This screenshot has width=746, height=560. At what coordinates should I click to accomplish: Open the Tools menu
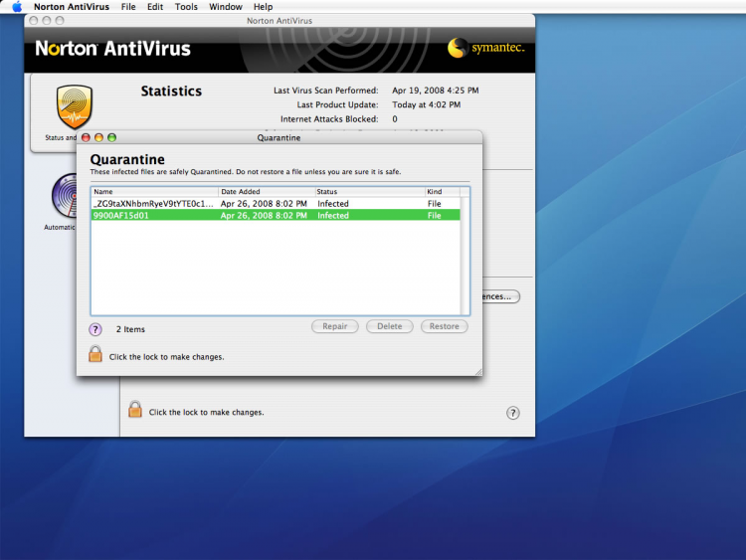pos(186,7)
